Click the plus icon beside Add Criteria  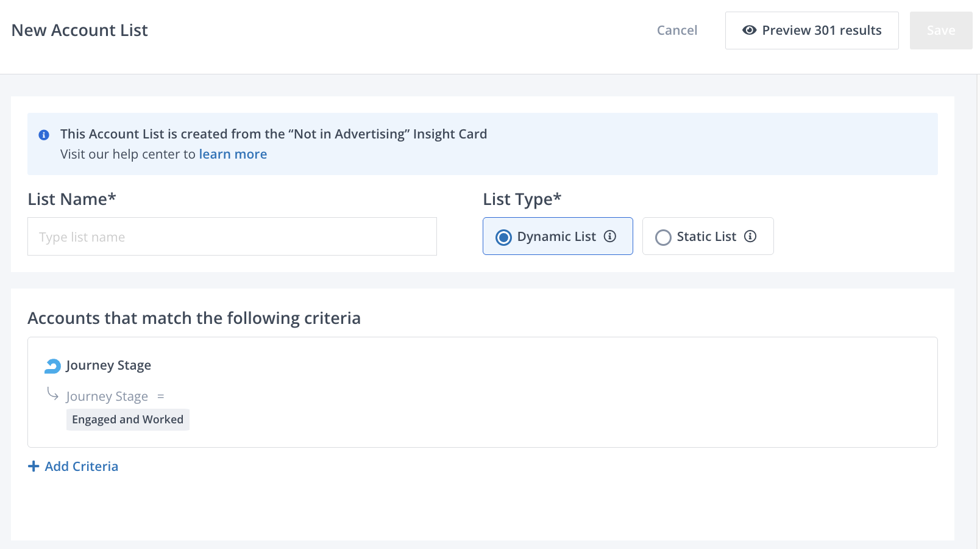point(34,467)
